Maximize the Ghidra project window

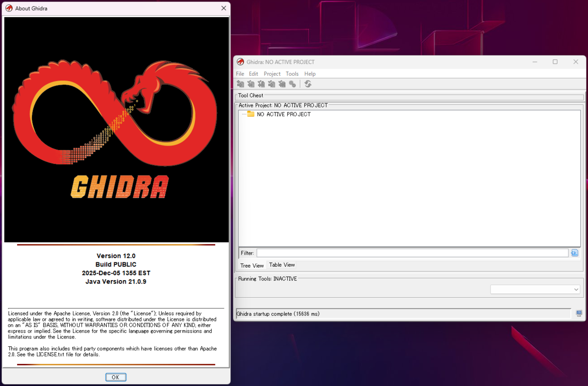[555, 62]
